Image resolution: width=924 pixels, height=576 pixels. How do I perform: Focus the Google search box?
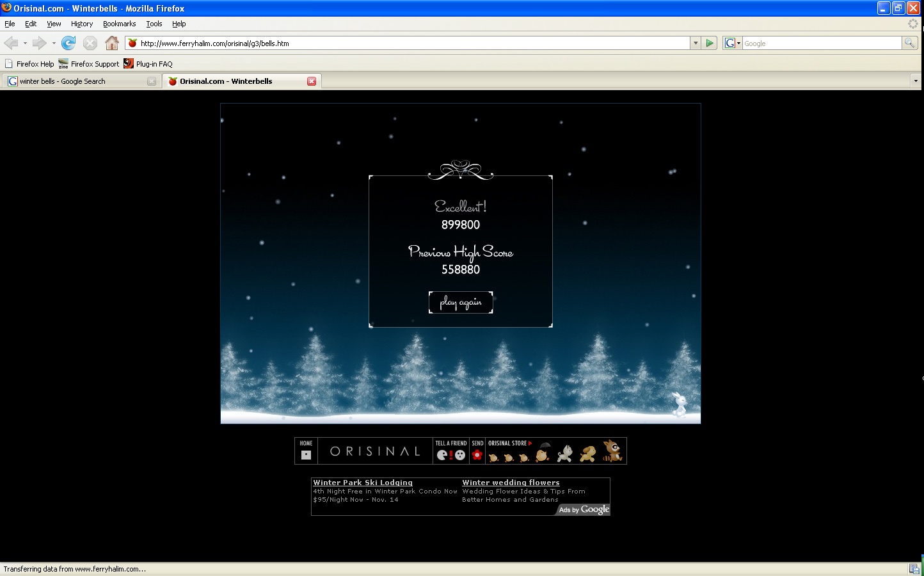pyautogui.click(x=822, y=43)
